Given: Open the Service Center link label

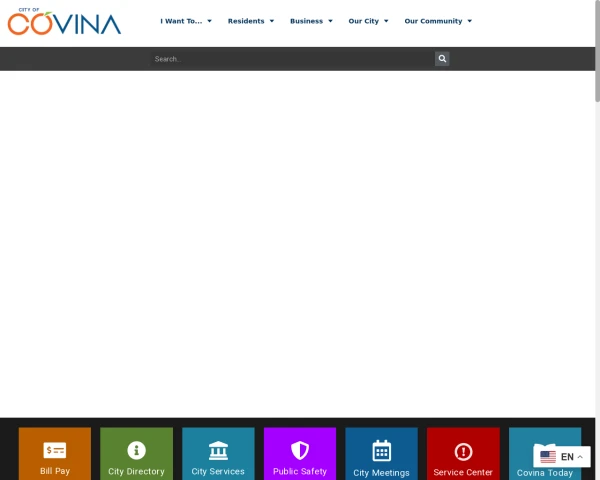Looking at the screenshot, I should tap(463, 472).
